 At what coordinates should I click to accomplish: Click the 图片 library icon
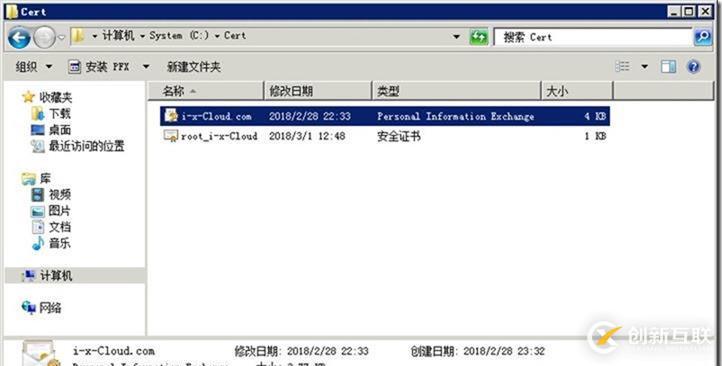[x=38, y=211]
